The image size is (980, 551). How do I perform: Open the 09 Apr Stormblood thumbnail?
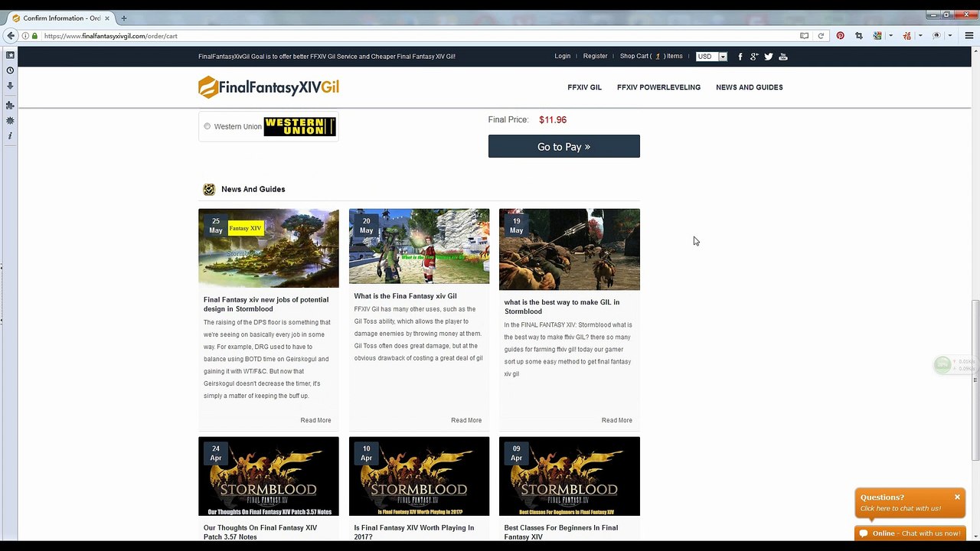(570, 476)
